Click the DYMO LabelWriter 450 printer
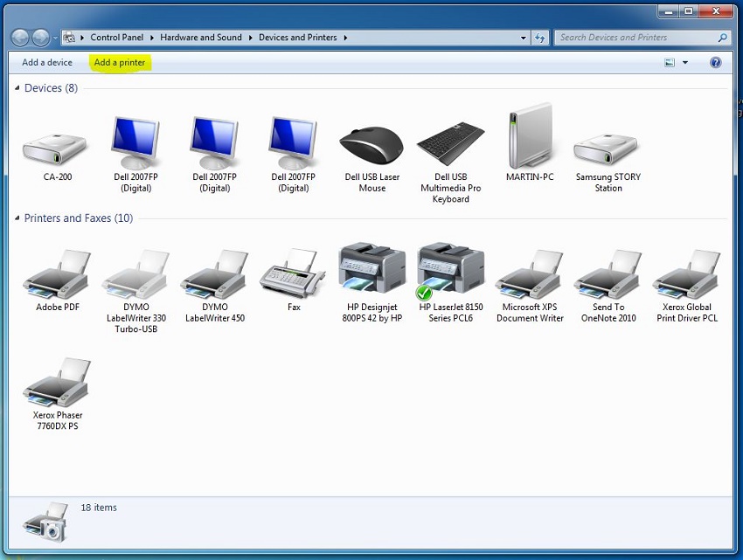 coord(214,274)
